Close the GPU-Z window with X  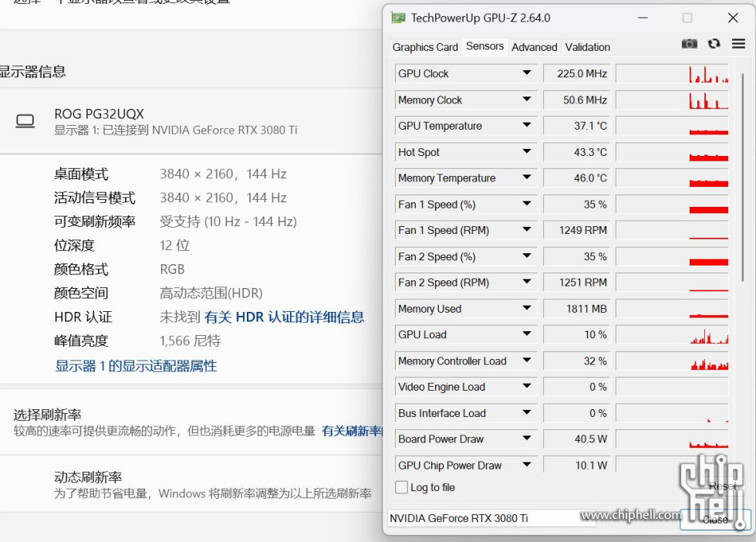coord(733,18)
